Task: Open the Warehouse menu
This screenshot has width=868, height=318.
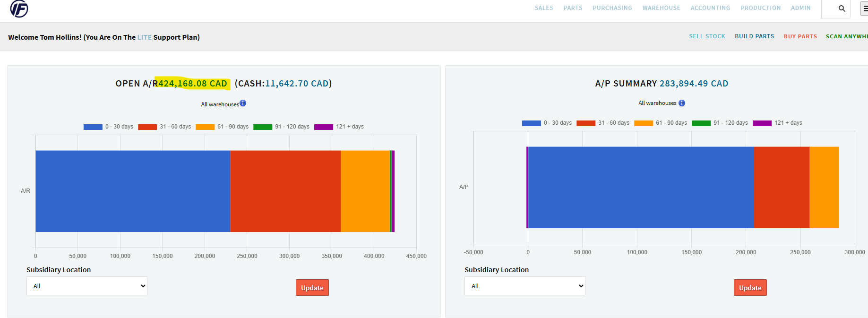Action: click(661, 8)
